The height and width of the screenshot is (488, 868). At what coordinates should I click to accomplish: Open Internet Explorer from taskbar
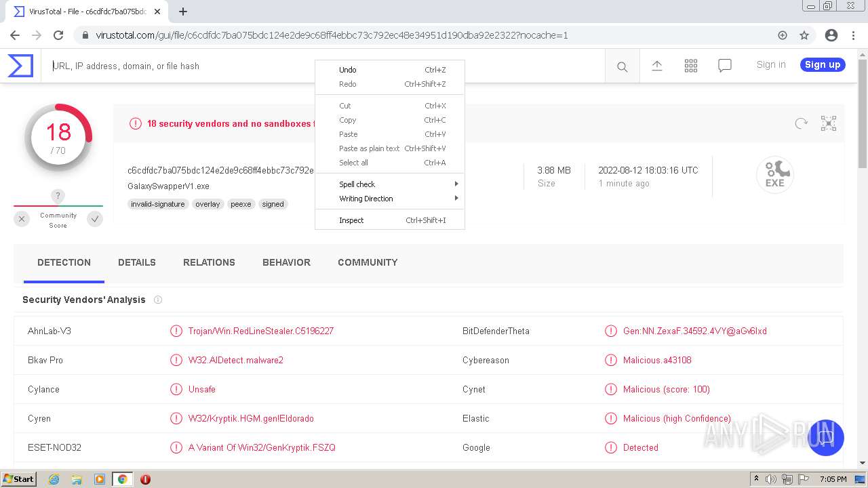(x=54, y=479)
